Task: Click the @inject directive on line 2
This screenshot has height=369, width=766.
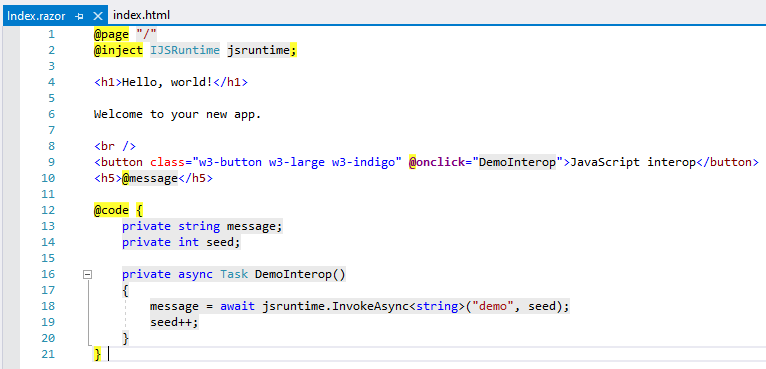Action: point(118,50)
